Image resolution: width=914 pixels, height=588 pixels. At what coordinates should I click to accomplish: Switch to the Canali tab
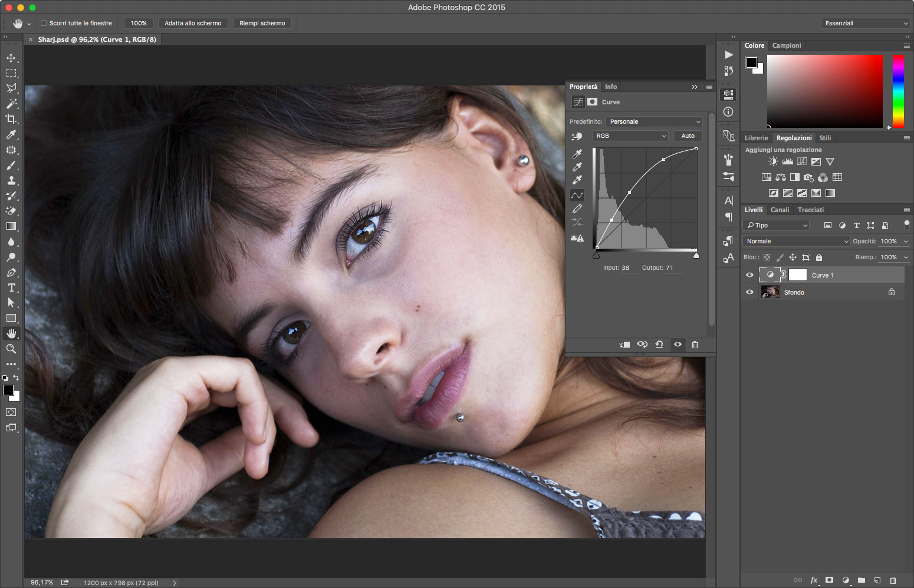(x=780, y=210)
